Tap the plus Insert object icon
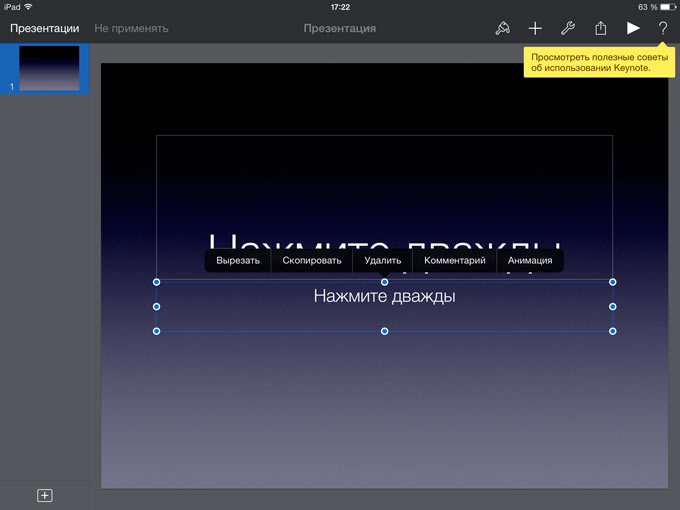The height and width of the screenshot is (510, 680). point(535,29)
